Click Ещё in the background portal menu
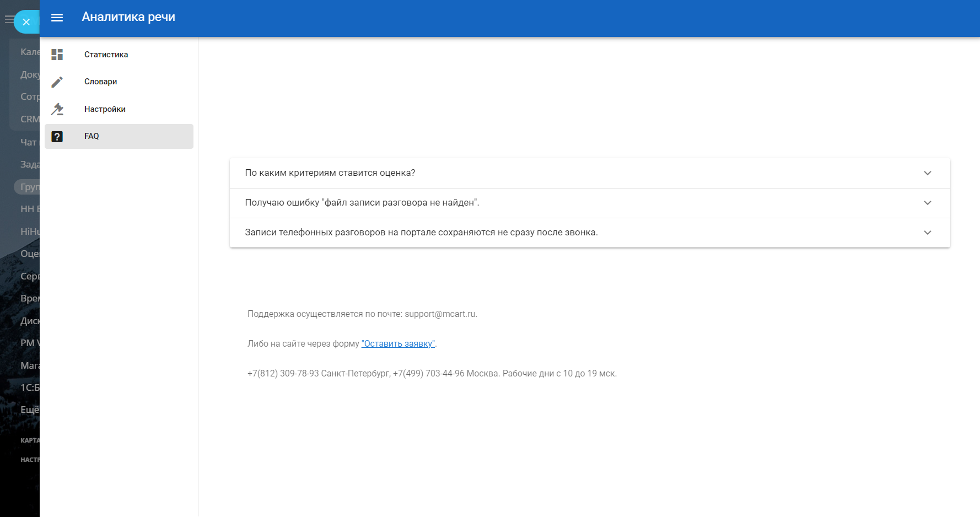980x517 pixels. click(30, 410)
